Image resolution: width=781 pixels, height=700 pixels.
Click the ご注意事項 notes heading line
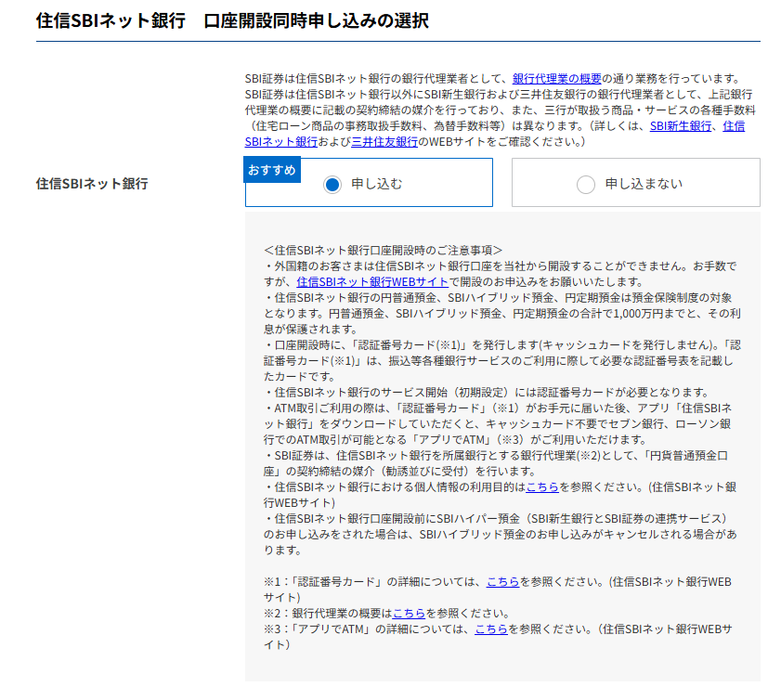click(383, 250)
